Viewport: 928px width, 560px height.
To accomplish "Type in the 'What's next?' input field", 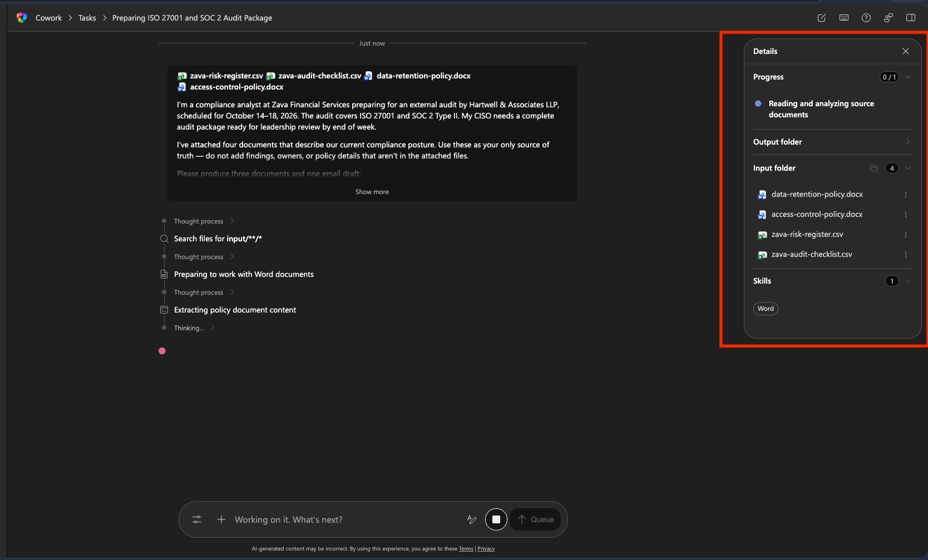I will (x=345, y=519).
